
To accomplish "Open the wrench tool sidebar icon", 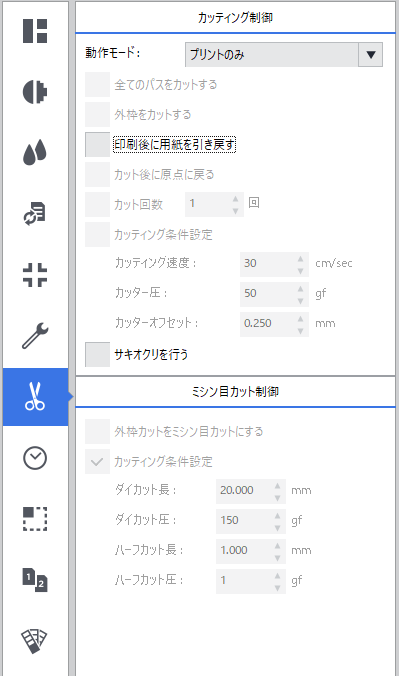I will tap(35, 335).
